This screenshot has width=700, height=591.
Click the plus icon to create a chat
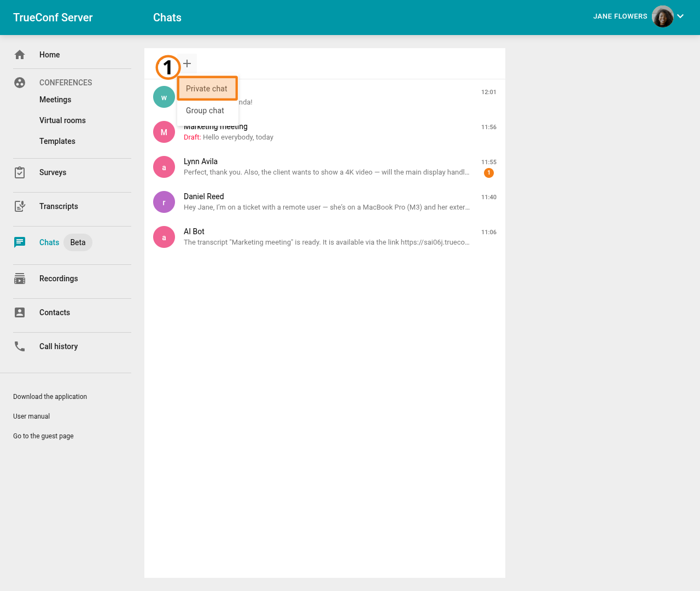point(186,63)
